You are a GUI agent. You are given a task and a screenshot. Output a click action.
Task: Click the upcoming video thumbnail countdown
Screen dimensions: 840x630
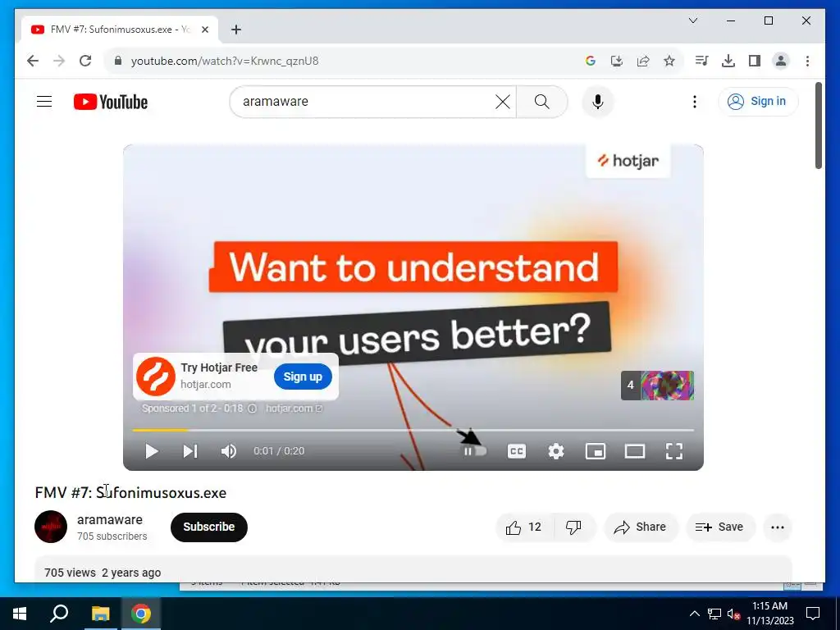click(657, 386)
